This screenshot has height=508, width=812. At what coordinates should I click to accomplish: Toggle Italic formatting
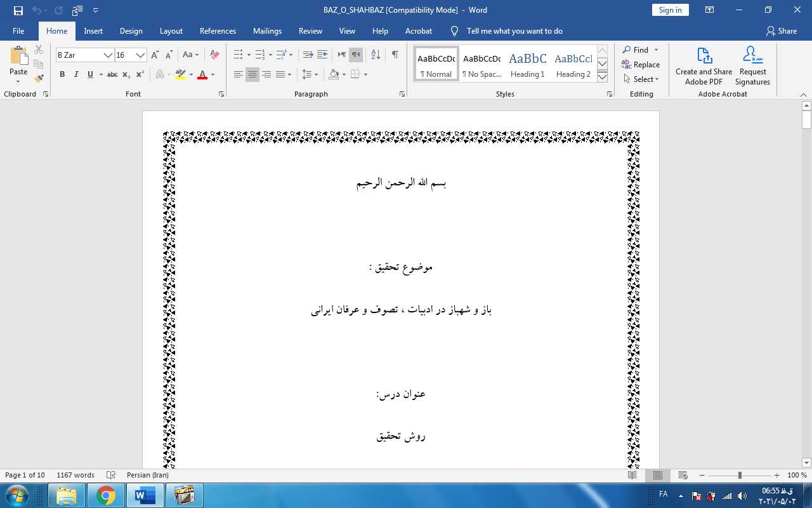[x=76, y=74]
